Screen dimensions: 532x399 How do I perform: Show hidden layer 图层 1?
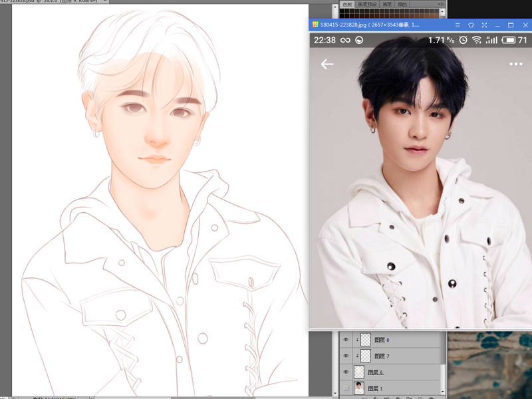346,388
